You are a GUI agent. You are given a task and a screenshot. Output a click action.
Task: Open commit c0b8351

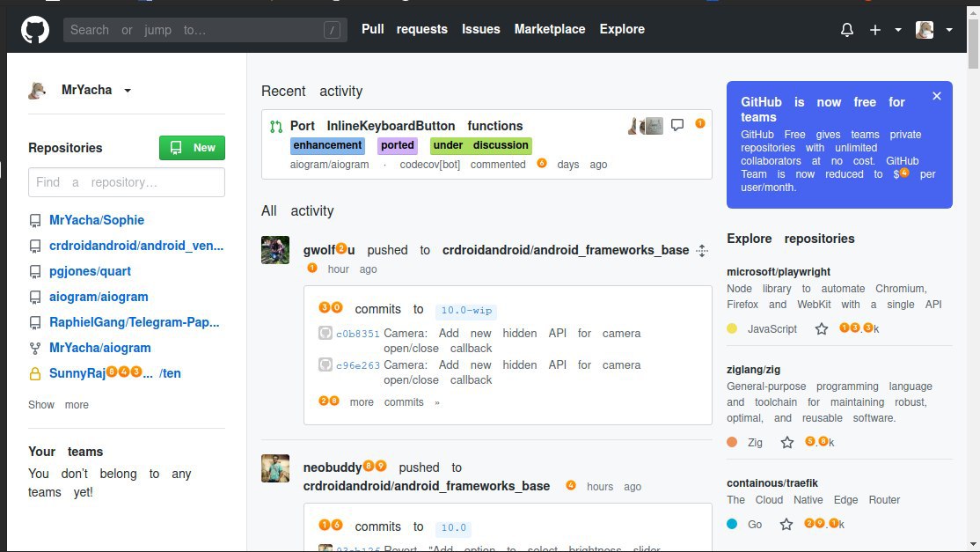pos(358,334)
